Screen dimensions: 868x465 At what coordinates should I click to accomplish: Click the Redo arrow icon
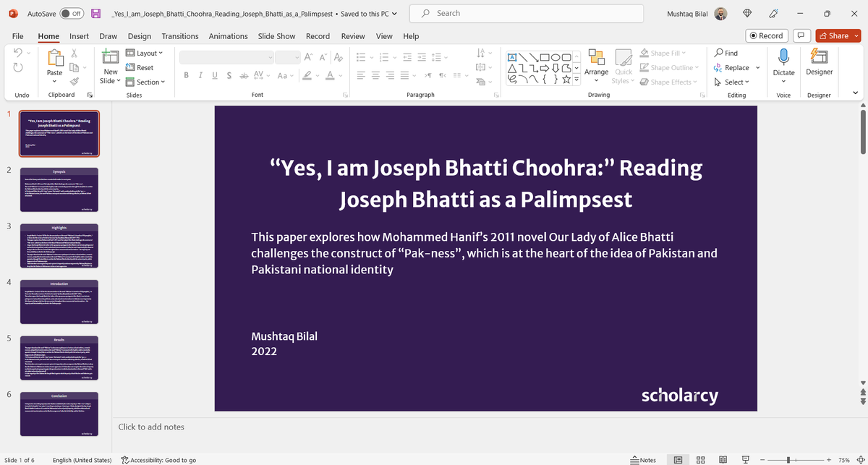click(x=19, y=68)
